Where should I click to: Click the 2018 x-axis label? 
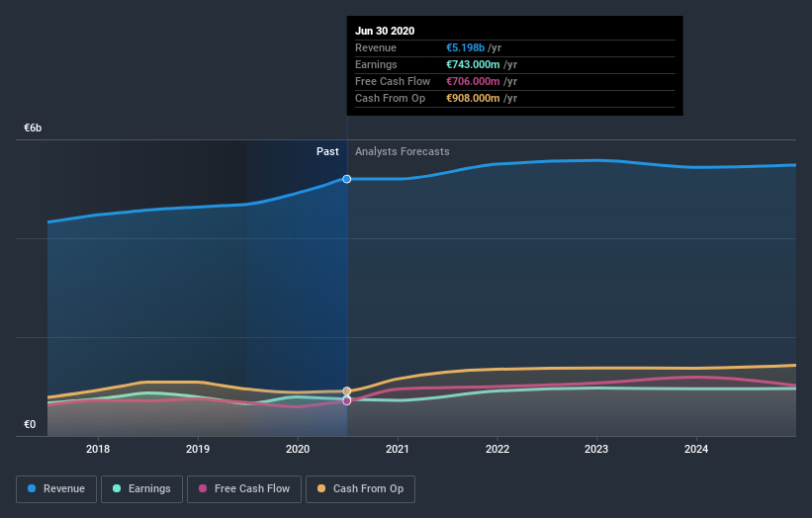[x=98, y=449]
